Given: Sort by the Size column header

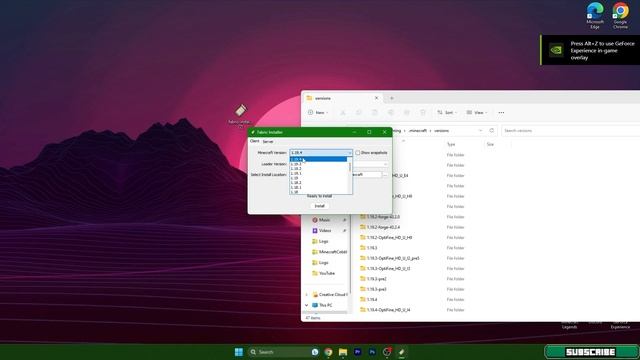Looking at the screenshot, I should coord(490,144).
